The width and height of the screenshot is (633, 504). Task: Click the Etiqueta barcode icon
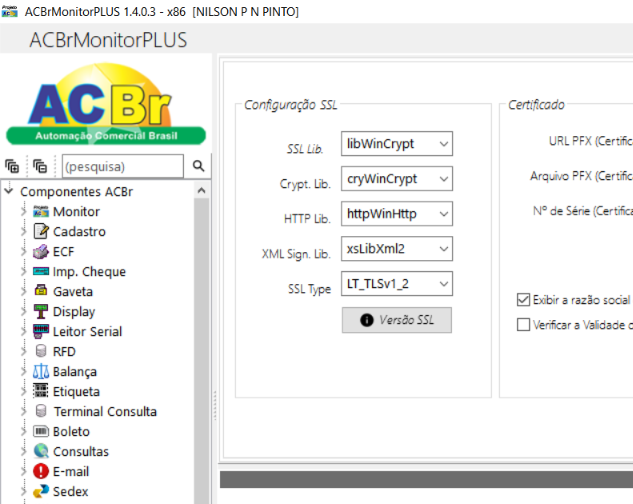(x=41, y=391)
